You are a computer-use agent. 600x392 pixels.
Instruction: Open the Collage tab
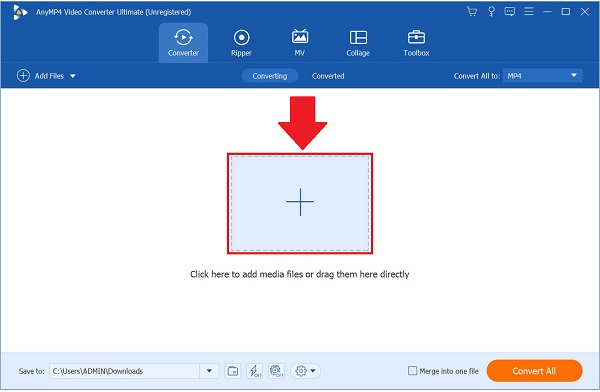point(358,42)
